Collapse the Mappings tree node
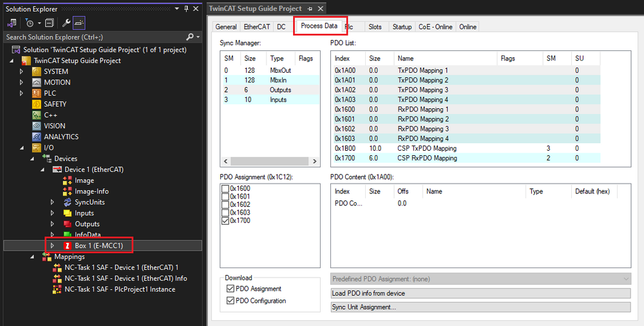The height and width of the screenshot is (326, 644). pyautogui.click(x=32, y=256)
